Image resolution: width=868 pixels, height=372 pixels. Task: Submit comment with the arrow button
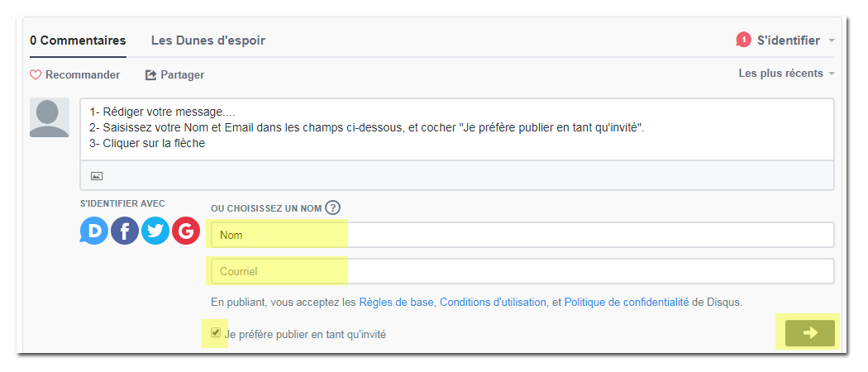810,332
